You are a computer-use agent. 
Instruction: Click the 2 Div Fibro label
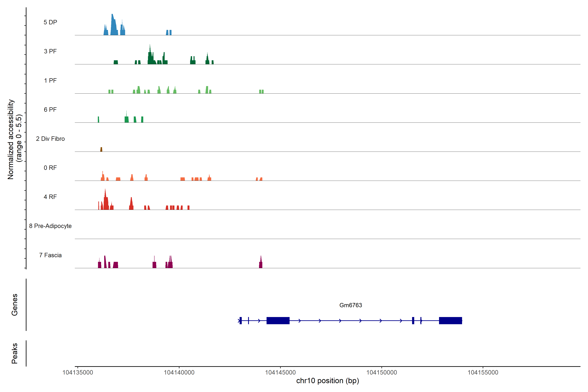[x=50, y=139]
